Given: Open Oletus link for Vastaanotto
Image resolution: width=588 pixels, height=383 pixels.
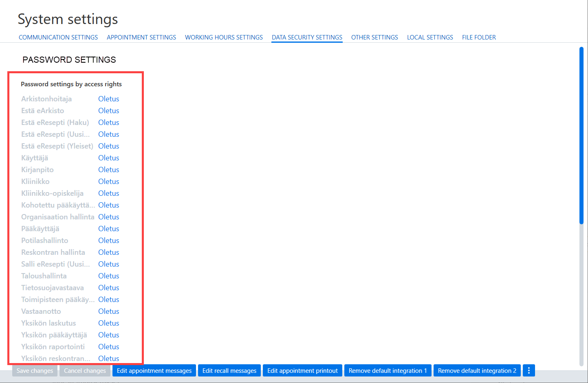Looking at the screenshot, I should click(x=108, y=311).
